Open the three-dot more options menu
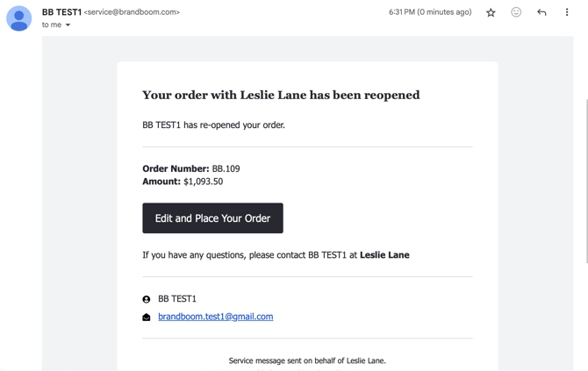The image size is (588, 371). [x=567, y=12]
